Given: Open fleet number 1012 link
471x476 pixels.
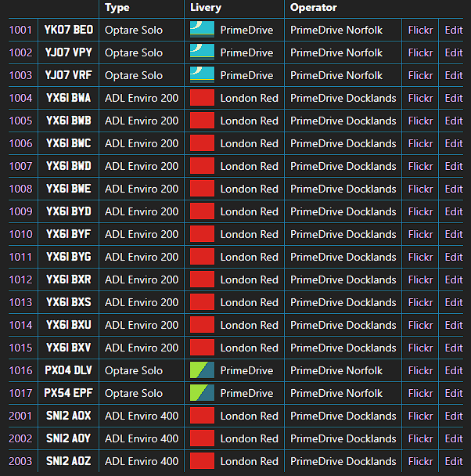Looking at the screenshot, I should 20,279.
